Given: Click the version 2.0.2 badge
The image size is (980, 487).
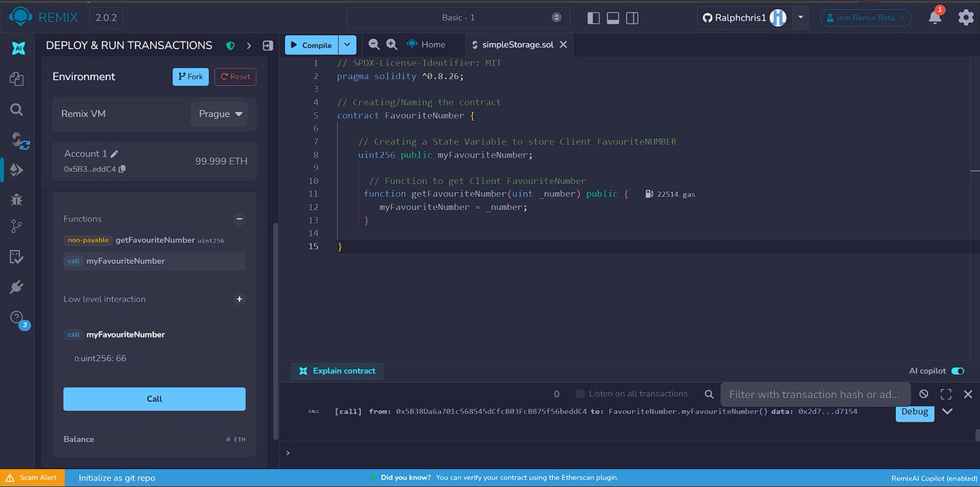Looking at the screenshot, I should (106, 17).
